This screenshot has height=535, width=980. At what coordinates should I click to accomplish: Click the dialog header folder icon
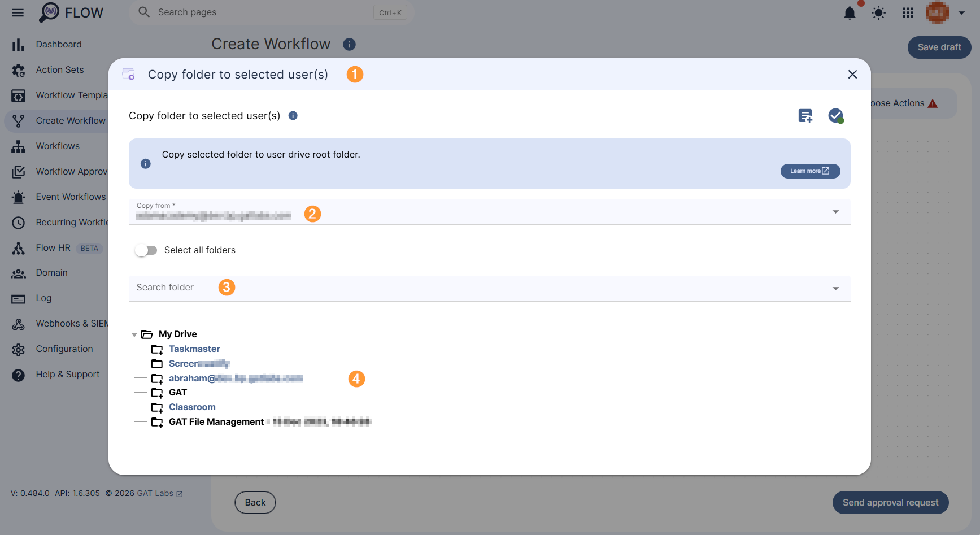(129, 74)
